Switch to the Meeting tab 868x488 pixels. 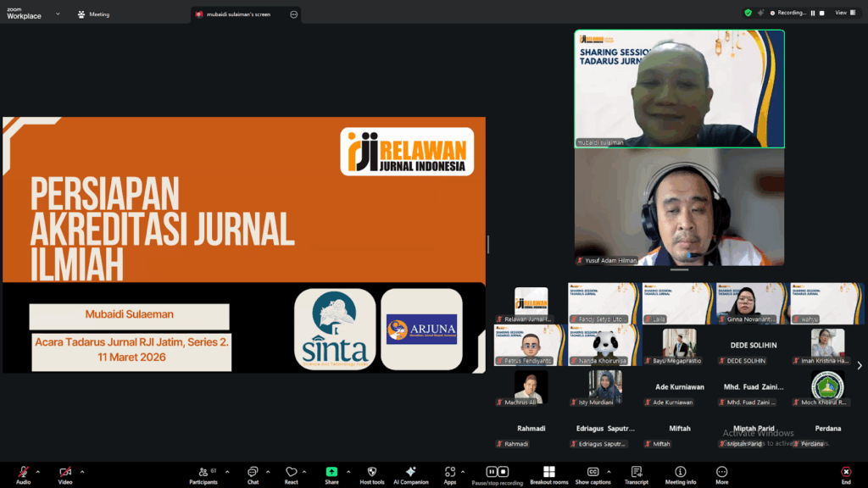click(x=93, y=14)
